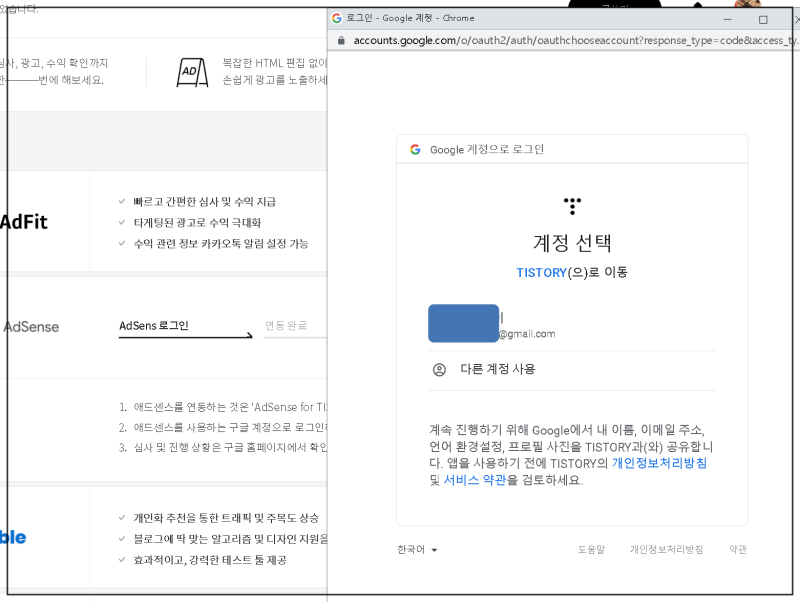
Task: Click the AdFit logo in the background page
Action: coord(23,222)
